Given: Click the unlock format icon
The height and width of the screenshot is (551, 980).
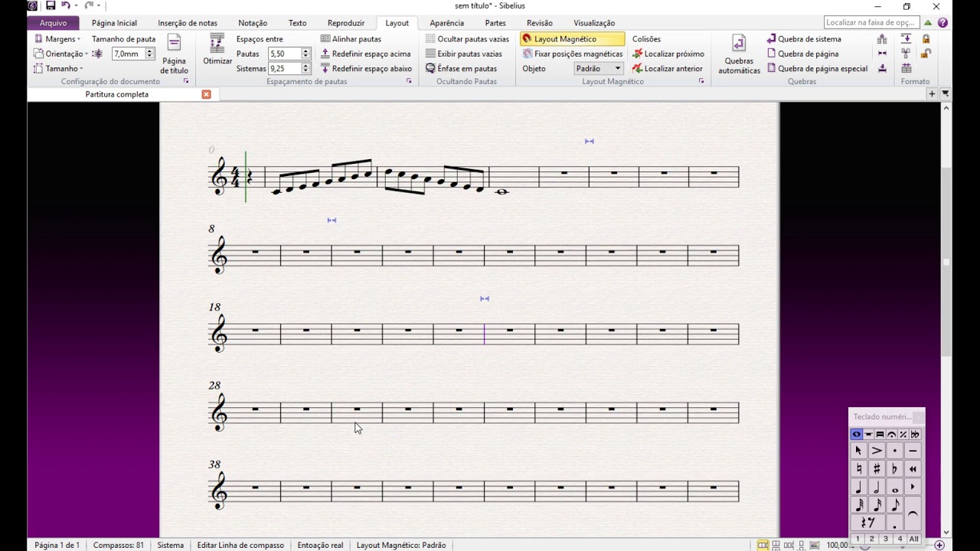Looking at the screenshot, I should [x=926, y=54].
